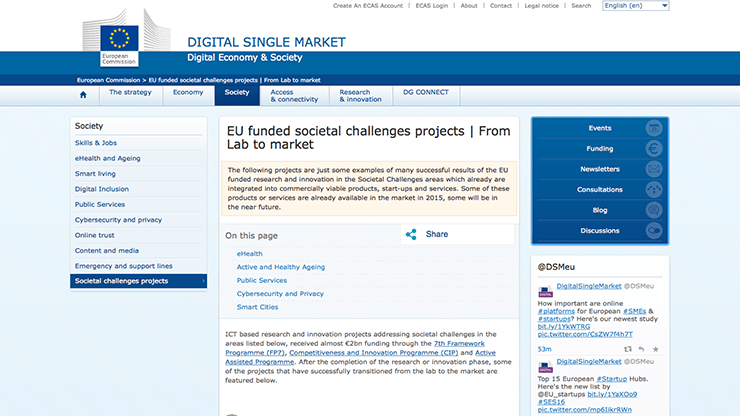This screenshot has width=740, height=416.
Task: Click the Blog speech bubble icon
Action: pyautogui.click(x=654, y=210)
